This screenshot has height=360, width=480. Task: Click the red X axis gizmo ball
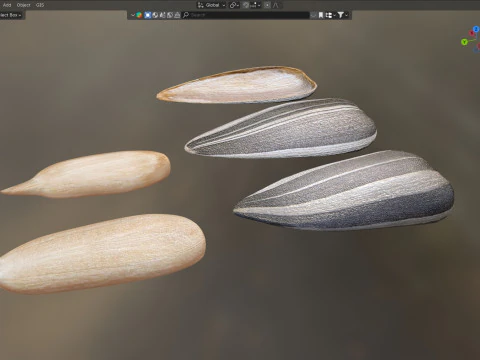point(472,33)
